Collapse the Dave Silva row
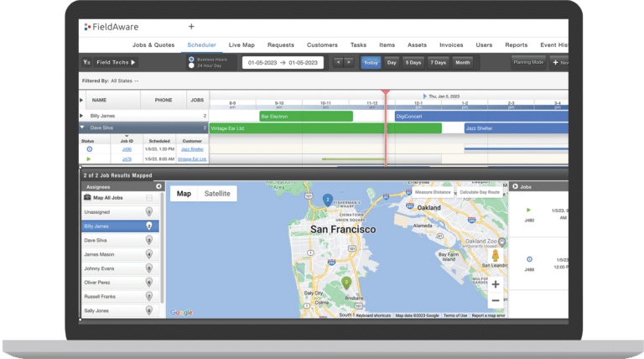The width and height of the screenshot is (644, 359). [81, 127]
